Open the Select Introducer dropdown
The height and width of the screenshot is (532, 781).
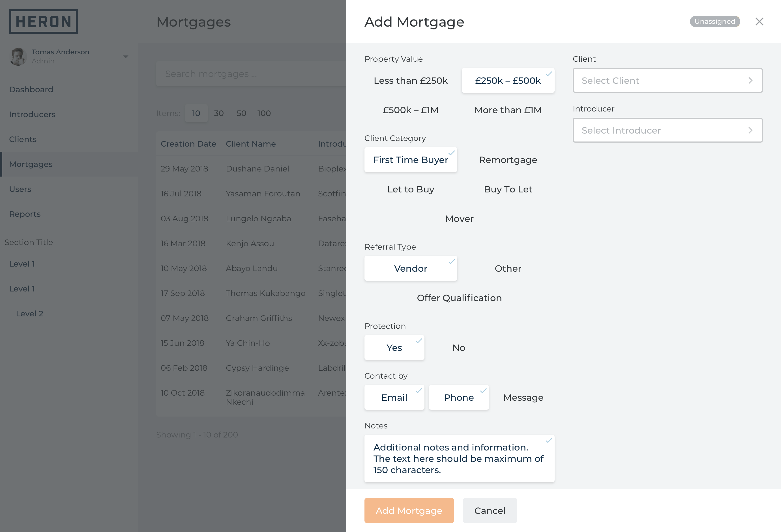[668, 130]
